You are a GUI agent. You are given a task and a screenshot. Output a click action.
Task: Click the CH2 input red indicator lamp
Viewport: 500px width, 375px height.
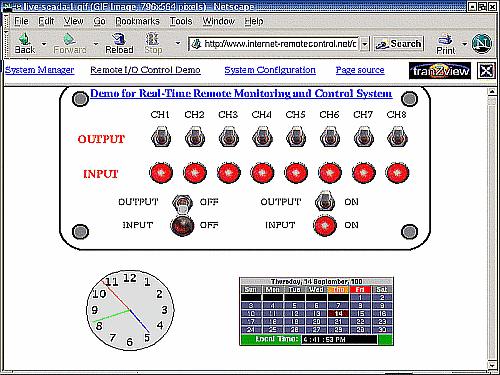pyautogui.click(x=195, y=173)
